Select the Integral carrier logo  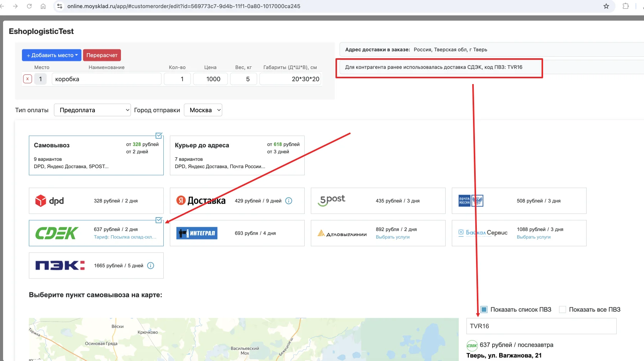(x=197, y=233)
